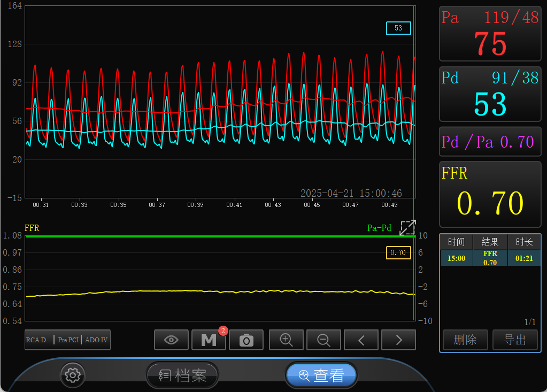Take a snapshot with camera button

click(246, 340)
